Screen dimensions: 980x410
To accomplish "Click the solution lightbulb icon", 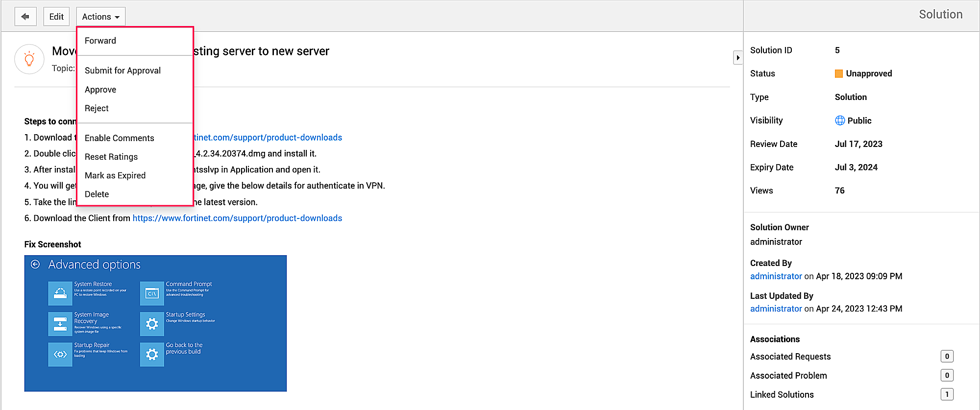I will pos(29,59).
